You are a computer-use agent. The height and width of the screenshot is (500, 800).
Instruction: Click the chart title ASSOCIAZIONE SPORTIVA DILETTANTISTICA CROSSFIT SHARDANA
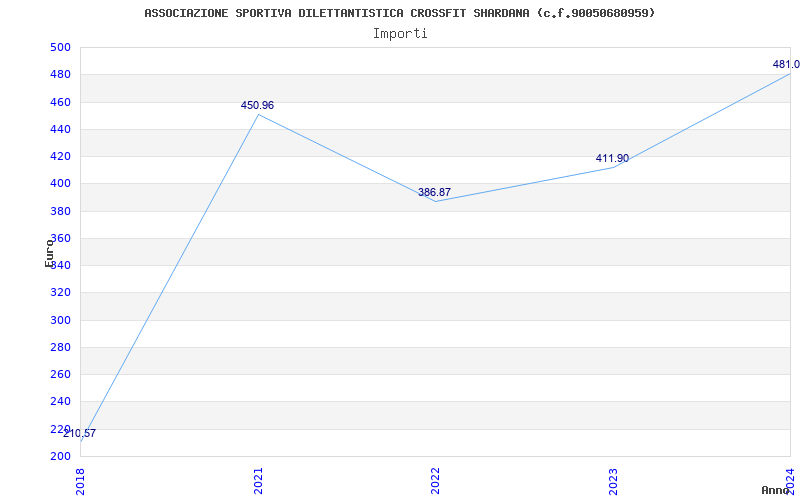(x=399, y=13)
